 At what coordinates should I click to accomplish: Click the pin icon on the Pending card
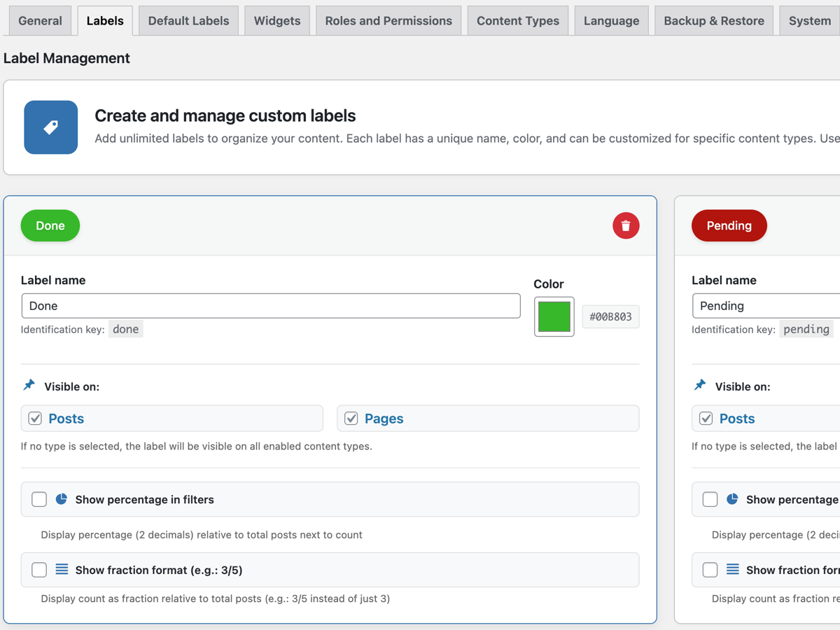point(699,384)
